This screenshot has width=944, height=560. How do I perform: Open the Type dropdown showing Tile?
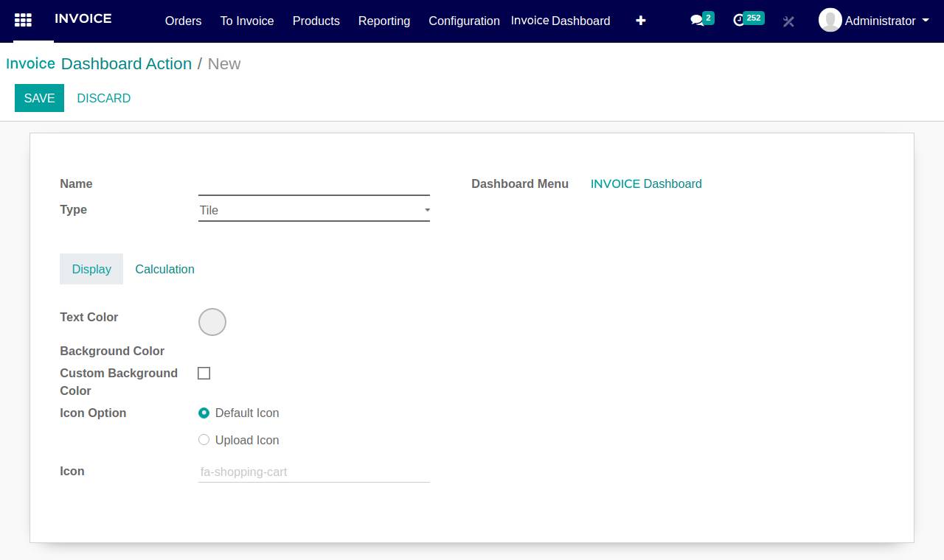pos(314,210)
